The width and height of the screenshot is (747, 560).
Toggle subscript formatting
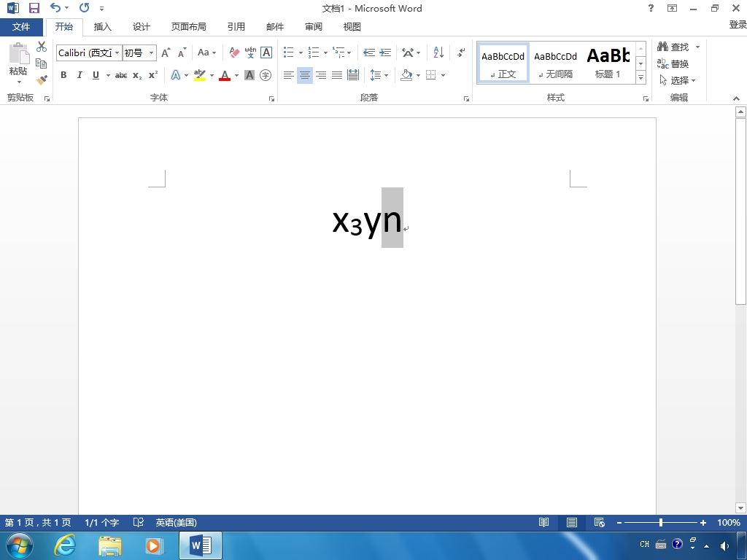[136, 75]
